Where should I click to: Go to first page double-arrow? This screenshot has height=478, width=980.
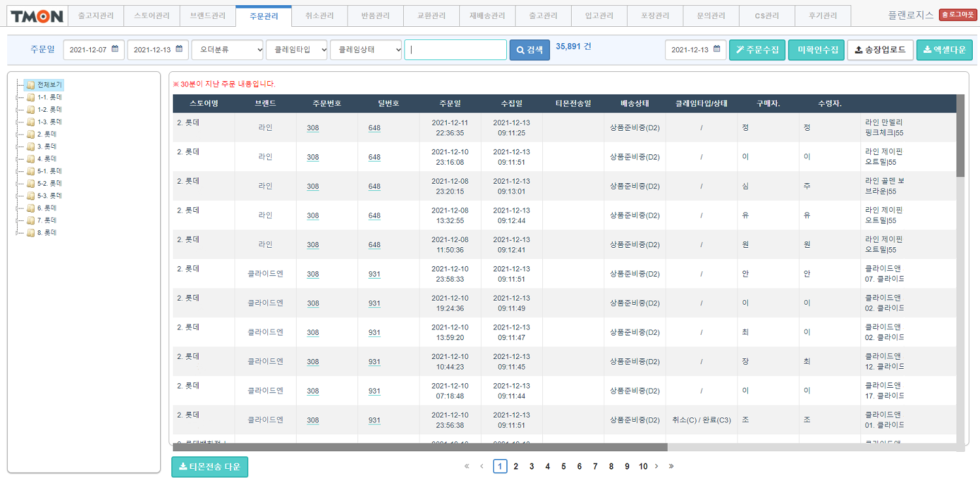pyautogui.click(x=466, y=466)
